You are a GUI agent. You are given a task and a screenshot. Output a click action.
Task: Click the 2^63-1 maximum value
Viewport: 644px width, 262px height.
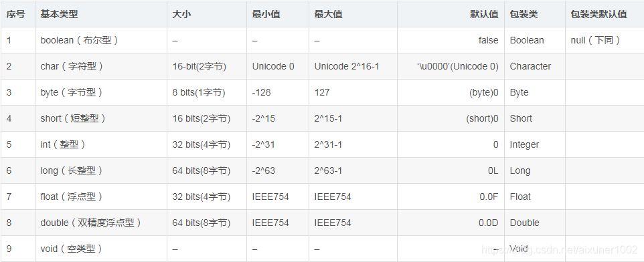pos(328,170)
